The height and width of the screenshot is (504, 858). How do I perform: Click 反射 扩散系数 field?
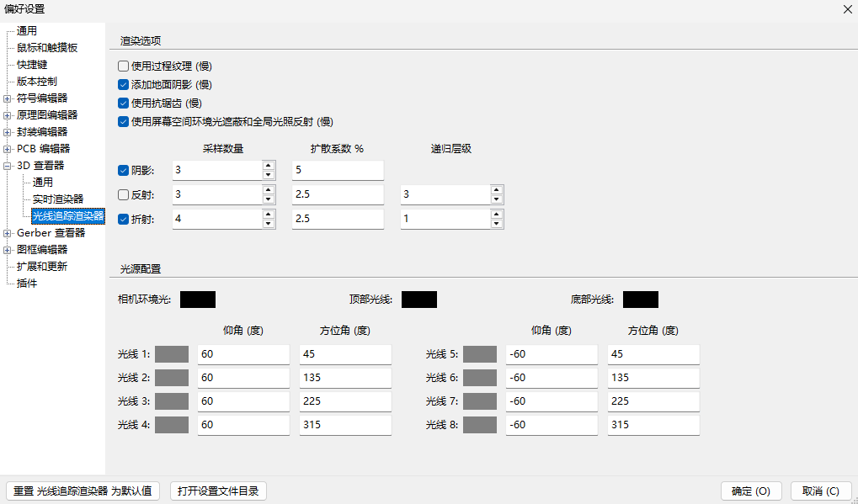[x=338, y=194]
